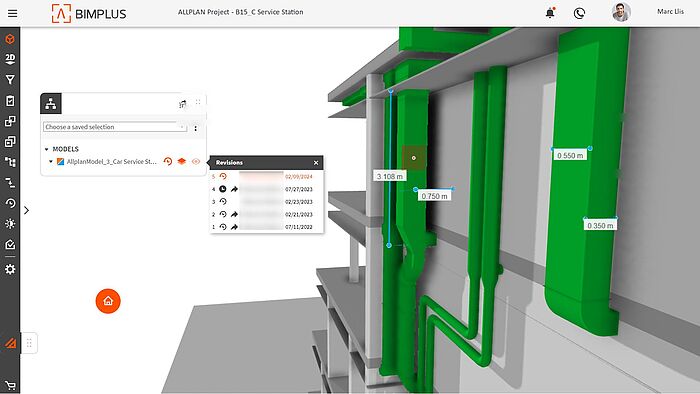Viewport: 700px width, 394px height.
Task: Open the notifications bell
Action: [x=550, y=13]
